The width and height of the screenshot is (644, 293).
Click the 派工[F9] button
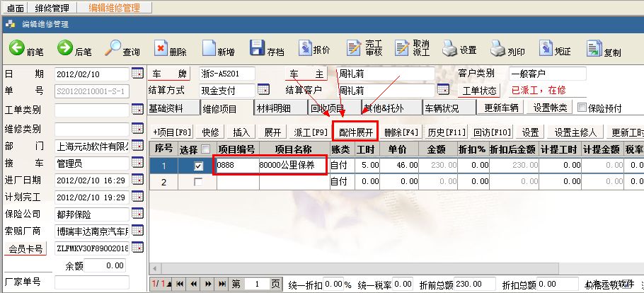309,132
